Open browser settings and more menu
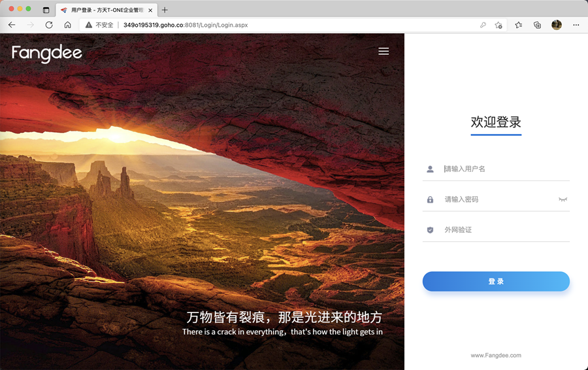This screenshot has width=588, height=370. click(576, 25)
